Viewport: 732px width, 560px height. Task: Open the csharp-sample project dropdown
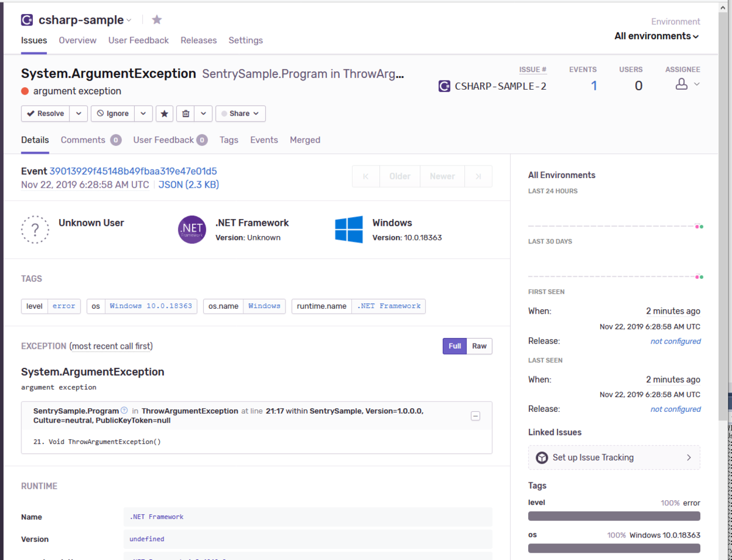coord(129,21)
